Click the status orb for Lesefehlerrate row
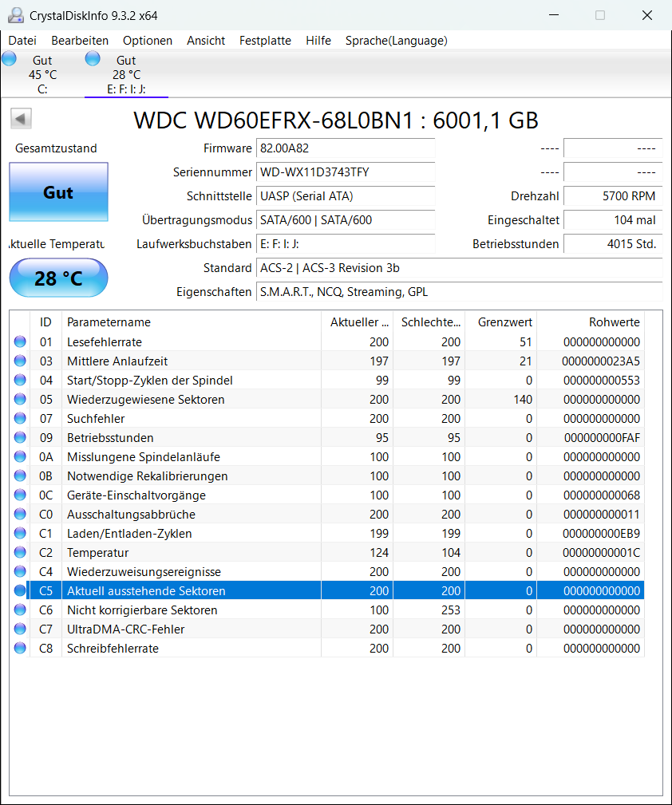The width and height of the screenshot is (672, 805). point(20,341)
